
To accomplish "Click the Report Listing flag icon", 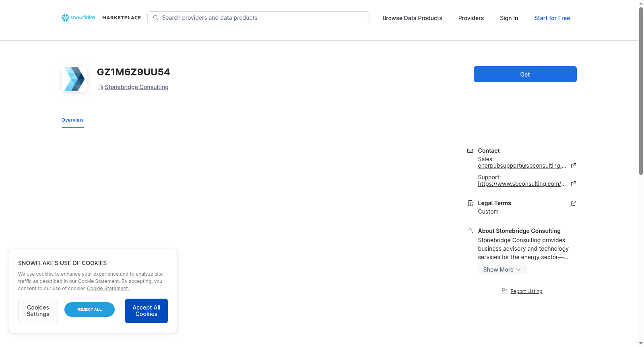I will (x=504, y=291).
